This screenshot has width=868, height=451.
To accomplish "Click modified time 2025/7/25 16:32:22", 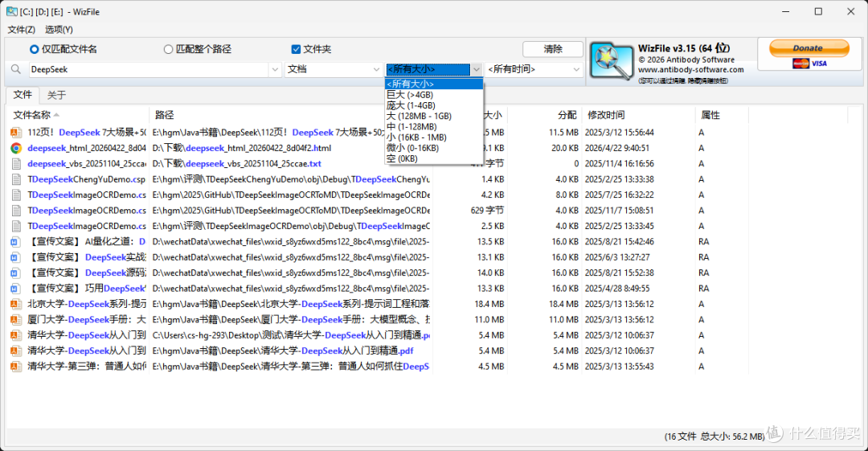I will [620, 195].
